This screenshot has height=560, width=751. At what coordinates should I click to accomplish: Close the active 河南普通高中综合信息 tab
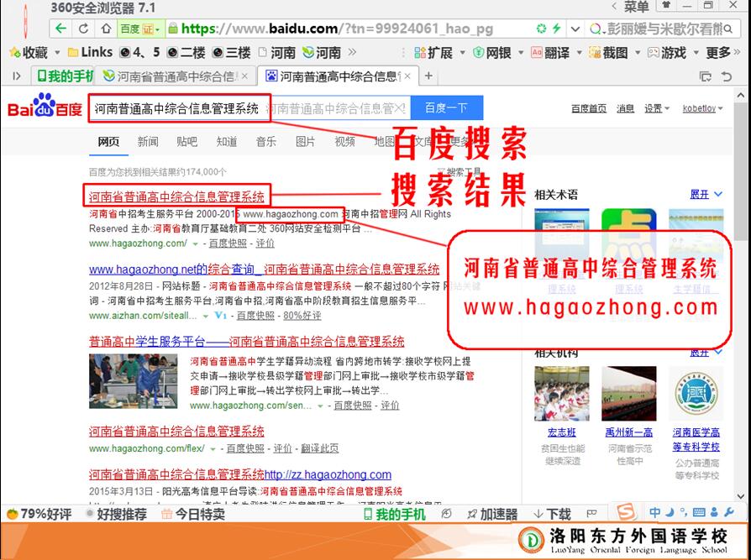[407, 76]
